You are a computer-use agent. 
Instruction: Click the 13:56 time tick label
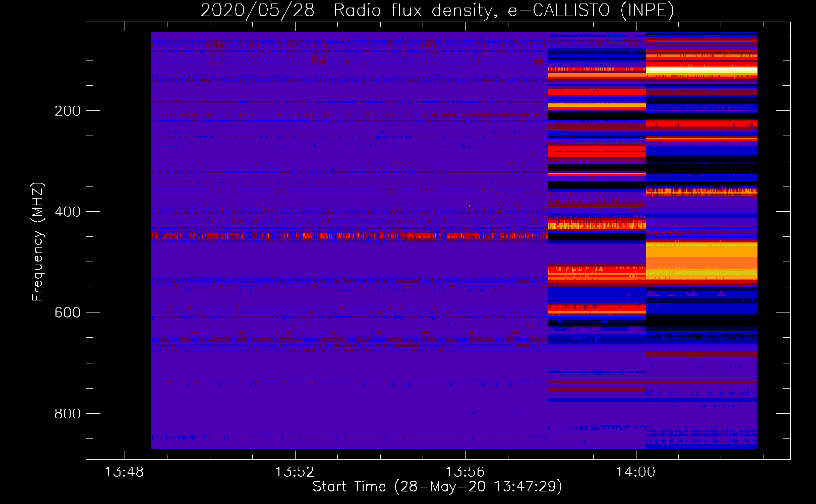465,472
